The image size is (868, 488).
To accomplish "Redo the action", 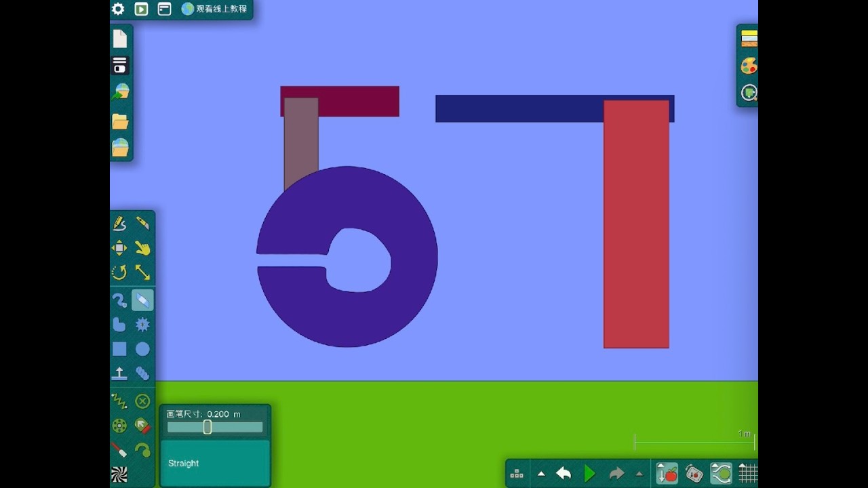I will click(x=616, y=474).
